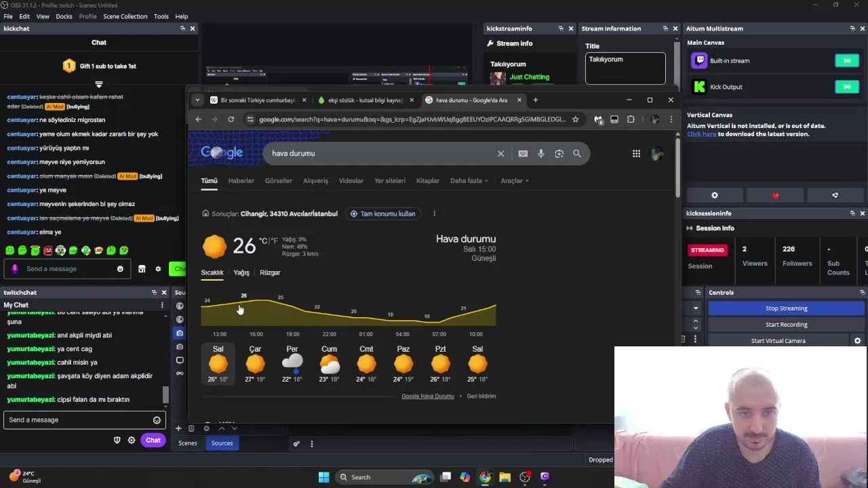
Task: Open File Explorer from taskbar
Action: pos(505,477)
